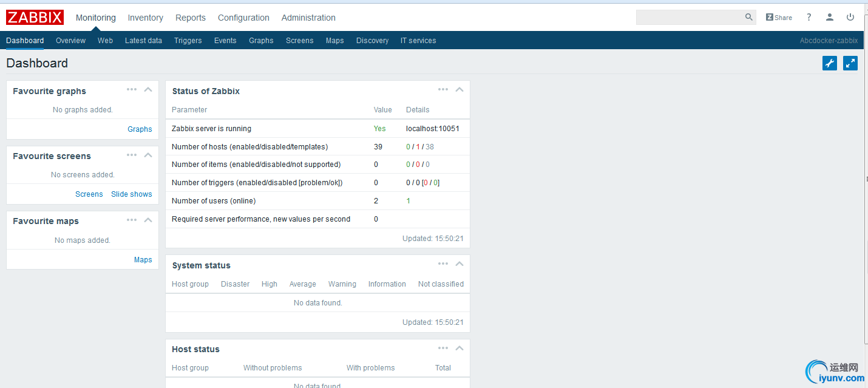Click the Maps link in Favourite maps
Viewport: 868px width, 388px height.
(143, 260)
